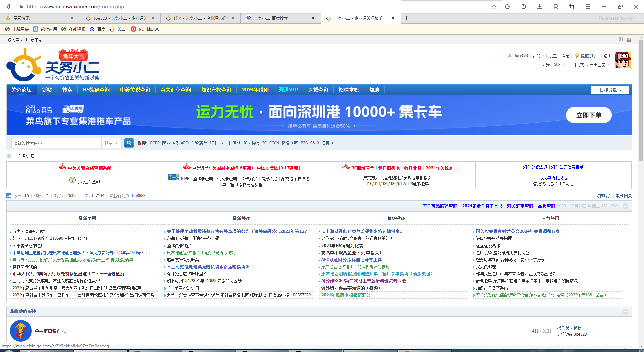Click the sync circle icon beside the bookmark star
This screenshot has height=352, width=644.
tap(507, 7)
